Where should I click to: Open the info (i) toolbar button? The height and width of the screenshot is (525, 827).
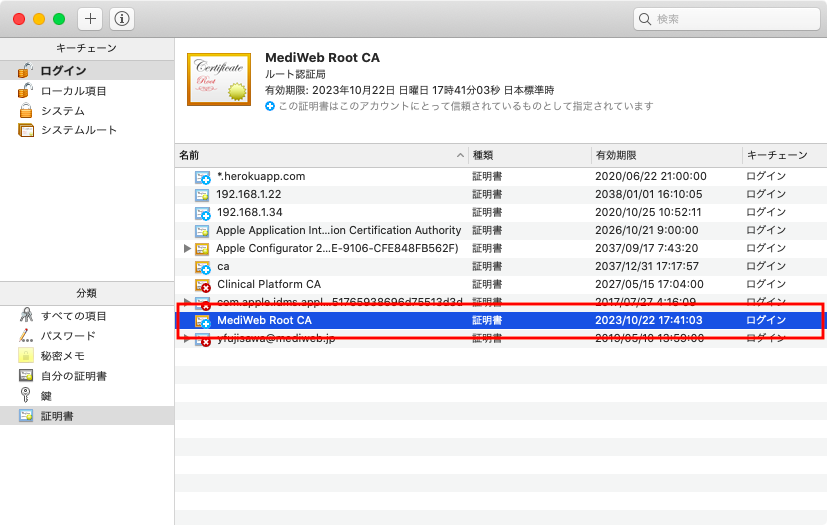click(122, 19)
